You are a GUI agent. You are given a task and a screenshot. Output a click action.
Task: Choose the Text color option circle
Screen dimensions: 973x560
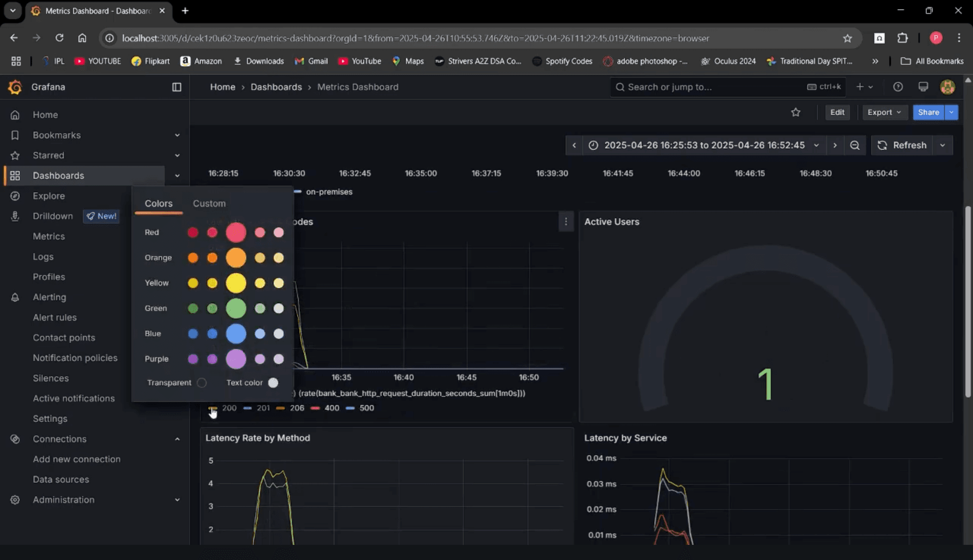(x=273, y=383)
